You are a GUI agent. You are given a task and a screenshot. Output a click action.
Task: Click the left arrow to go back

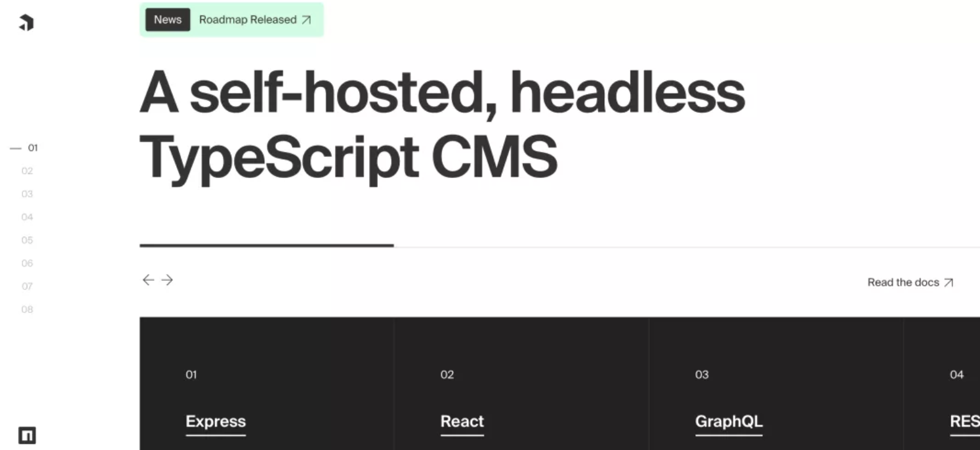[148, 280]
